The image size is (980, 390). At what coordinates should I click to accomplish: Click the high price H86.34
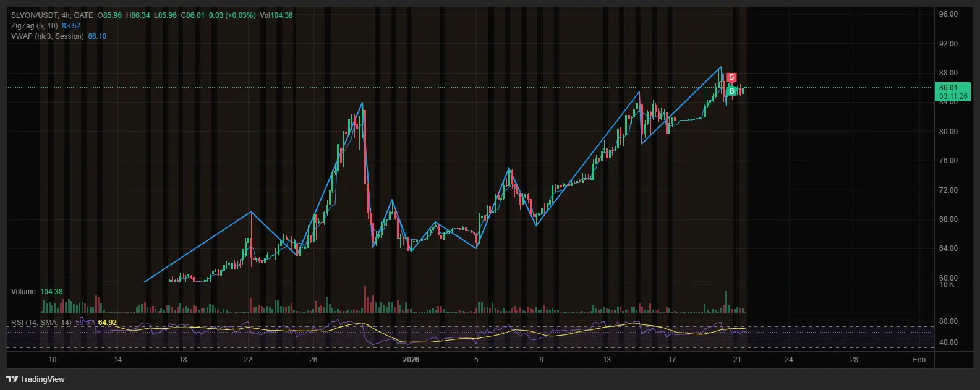(138, 15)
